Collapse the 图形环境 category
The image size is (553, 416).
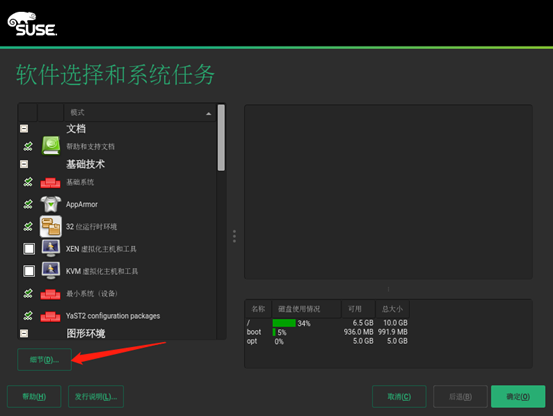click(x=24, y=333)
